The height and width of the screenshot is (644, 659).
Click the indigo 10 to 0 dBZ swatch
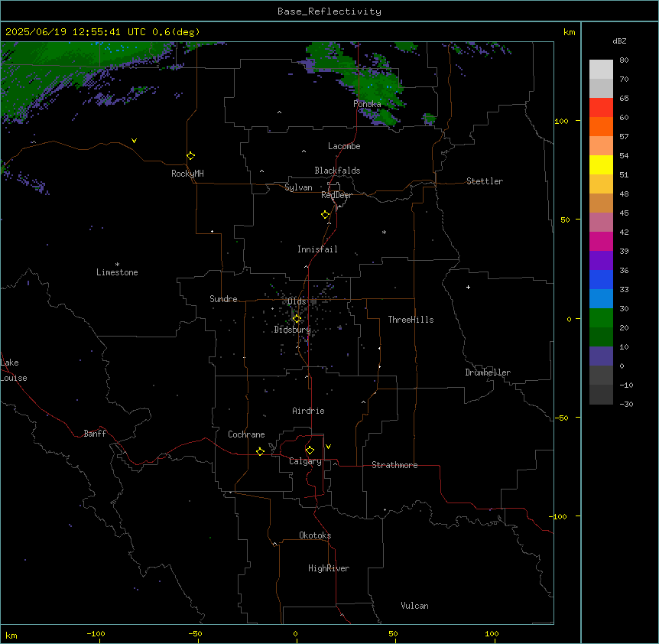point(601,356)
